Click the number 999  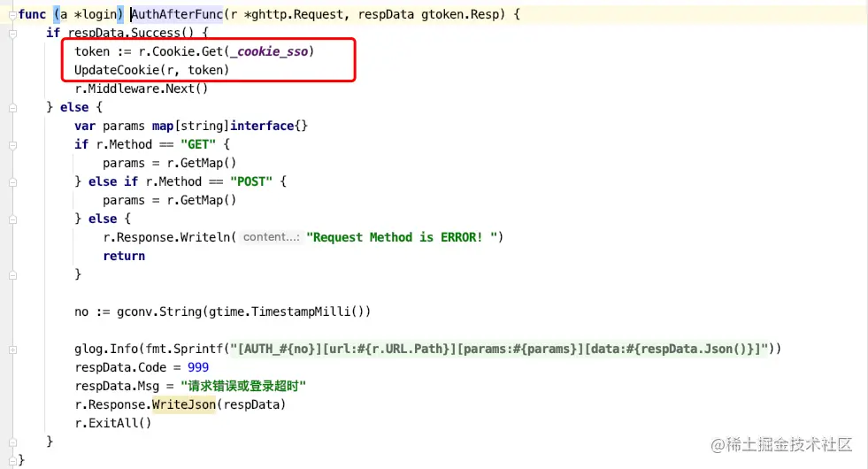(x=198, y=367)
